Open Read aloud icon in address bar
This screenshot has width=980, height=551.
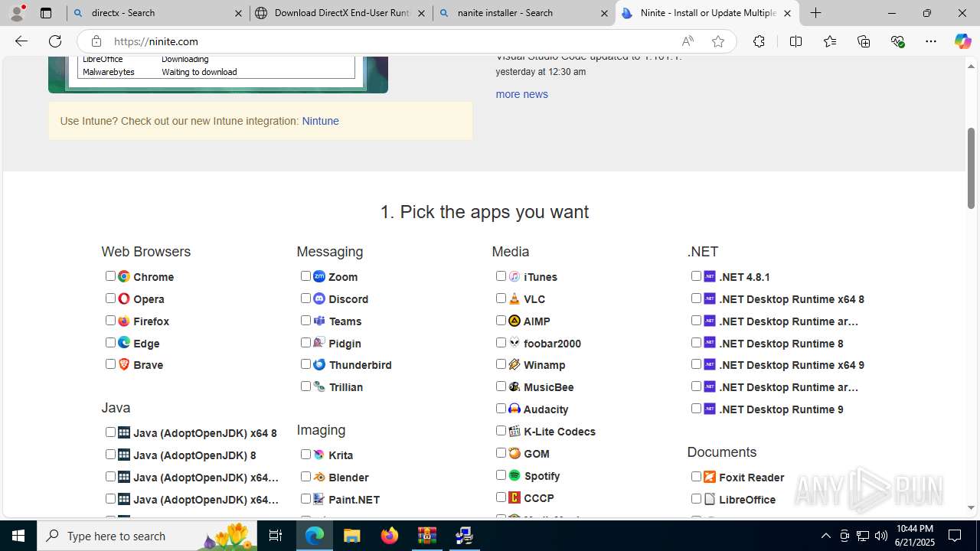point(688,41)
